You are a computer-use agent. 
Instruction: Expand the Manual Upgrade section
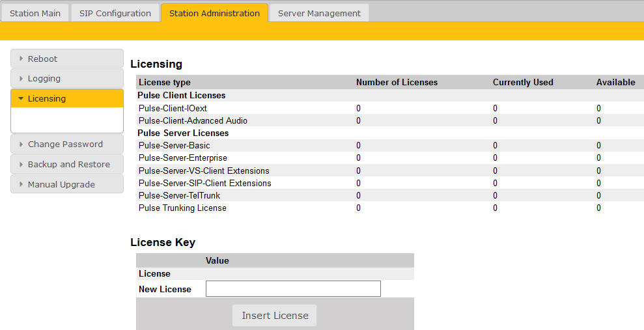click(67, 185)
